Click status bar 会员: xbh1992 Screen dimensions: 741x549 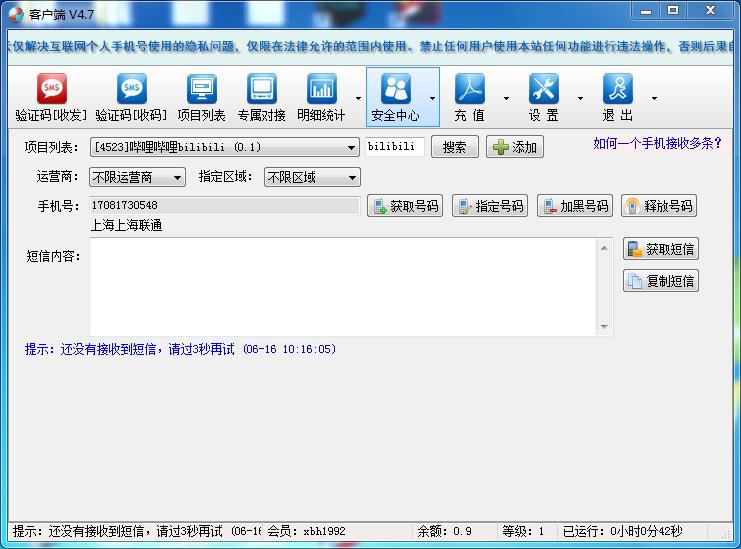pos(306,532)
